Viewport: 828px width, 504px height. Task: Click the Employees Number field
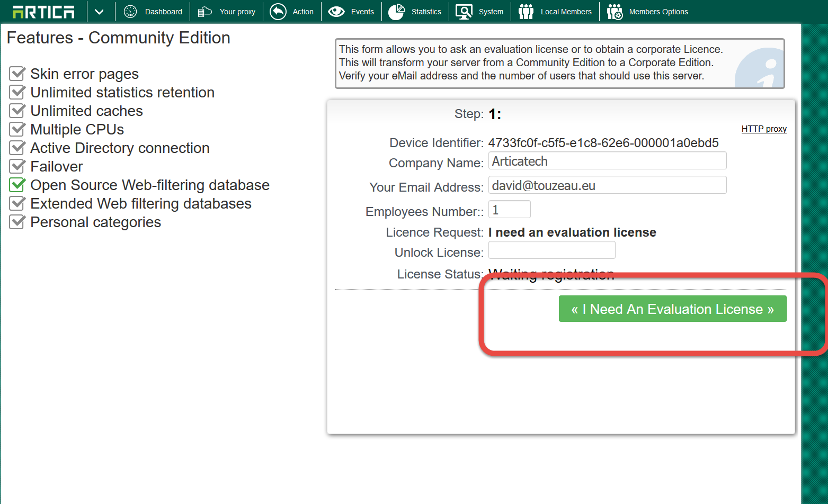point(509,210)
